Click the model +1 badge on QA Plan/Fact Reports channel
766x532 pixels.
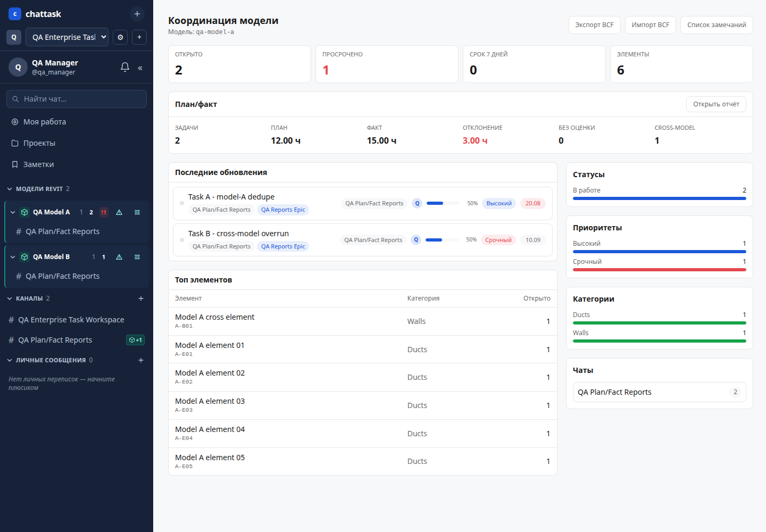pos(136,340)
